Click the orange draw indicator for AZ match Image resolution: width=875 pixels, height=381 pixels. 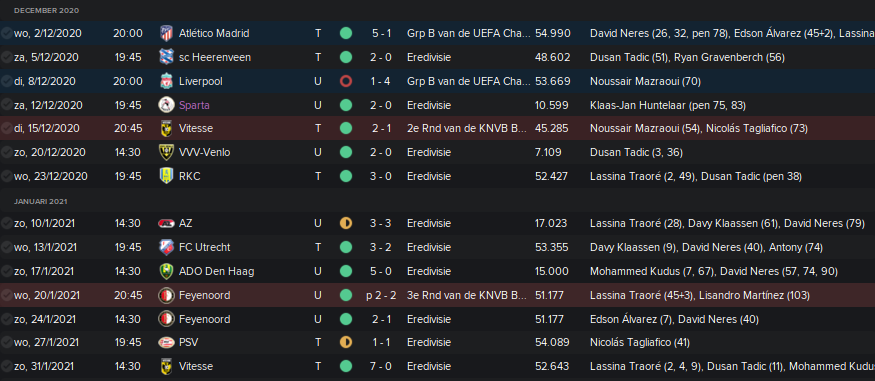point(345,224)
